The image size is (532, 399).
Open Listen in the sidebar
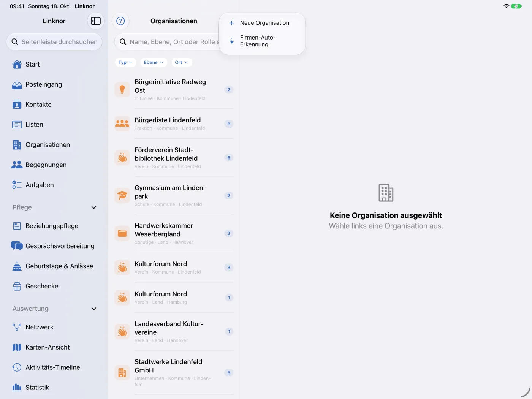[54, 125]
